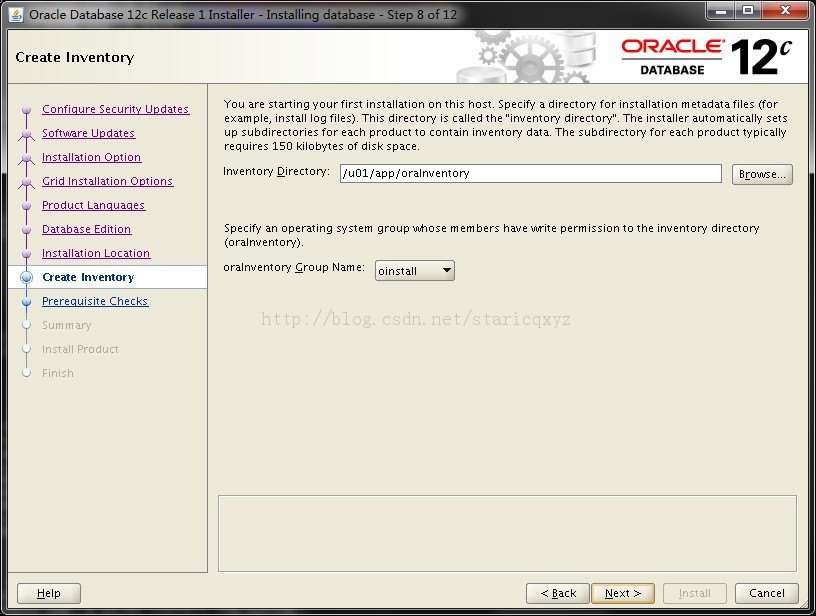This screenshot has height=616, width=816.
Task: Click the "Finish" step text
Action: pyautogui.click(x=58, y=373)
